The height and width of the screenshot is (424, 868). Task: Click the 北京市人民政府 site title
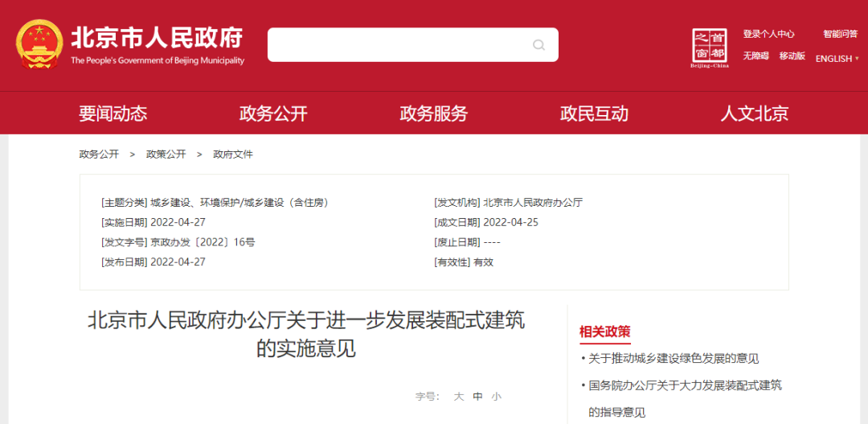tap(158, 38)
